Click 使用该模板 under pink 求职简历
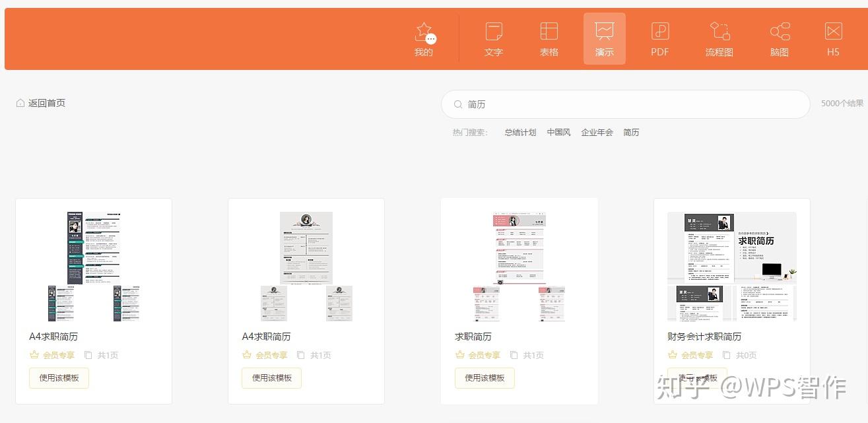The height and width of the screenshot is (423, 868). click(484, 378)
